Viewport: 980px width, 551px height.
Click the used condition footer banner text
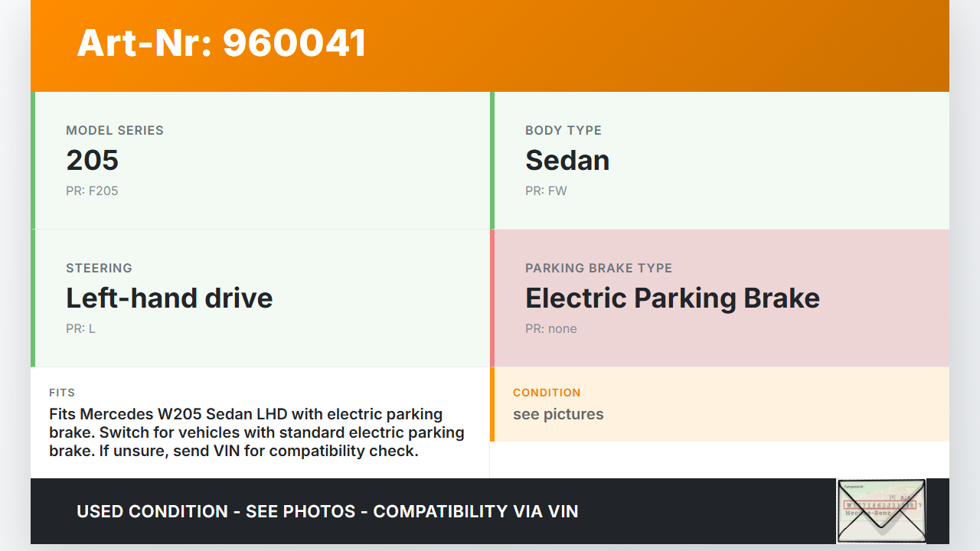click(328, 511)
